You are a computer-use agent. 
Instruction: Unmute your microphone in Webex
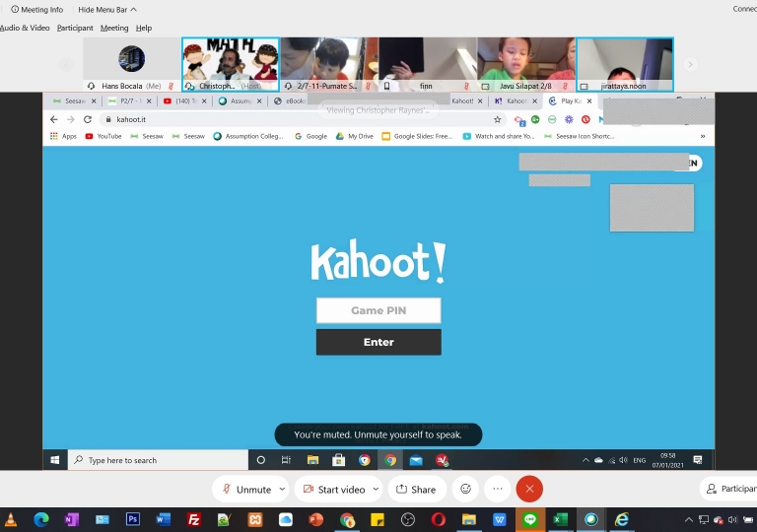[246, 489]
